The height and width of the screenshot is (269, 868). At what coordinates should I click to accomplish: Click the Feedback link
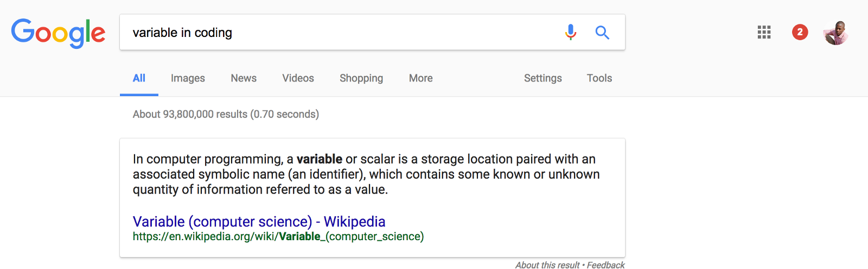click(x=605, y=265)
